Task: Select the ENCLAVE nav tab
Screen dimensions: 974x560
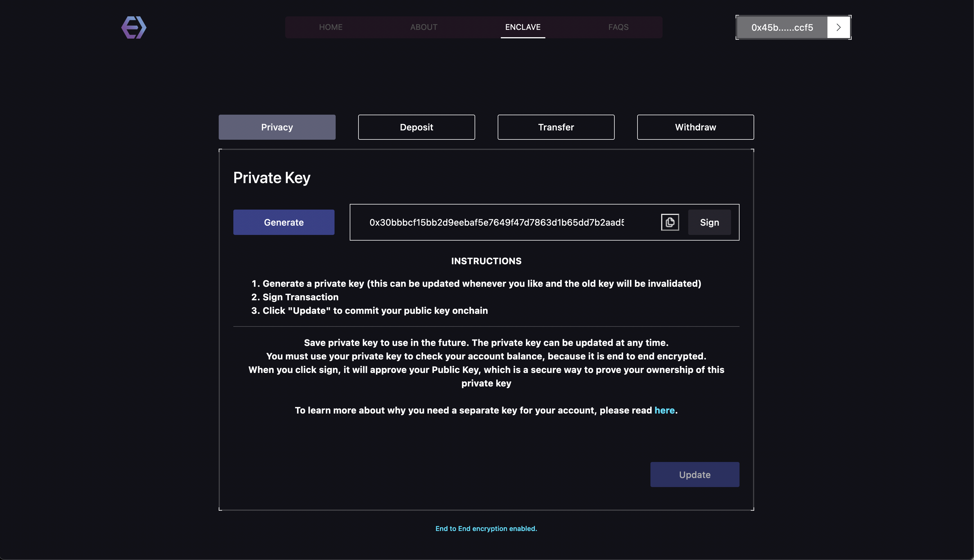Action: click(523, 27)
